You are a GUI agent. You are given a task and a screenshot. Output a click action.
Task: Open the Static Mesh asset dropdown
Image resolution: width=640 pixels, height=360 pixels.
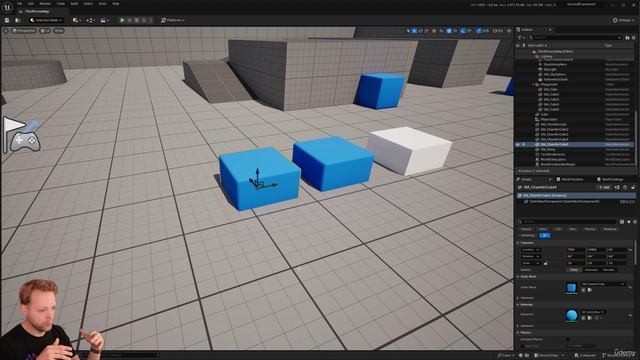pyautogui.click(x=603, y=284)
